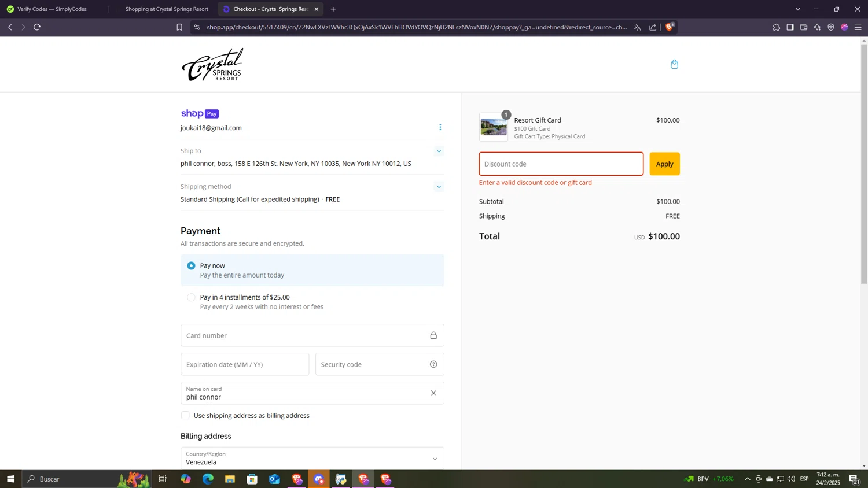Image resolution: width=868 pixels, height=488 pixels.
Task: Click the Expiration date field
Action: click(245, 364)
